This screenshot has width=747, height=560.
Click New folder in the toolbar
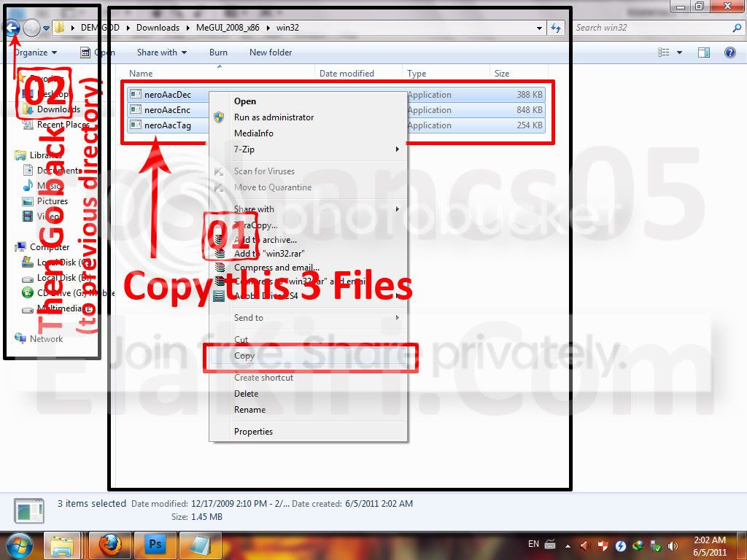(x=271, y=52)
